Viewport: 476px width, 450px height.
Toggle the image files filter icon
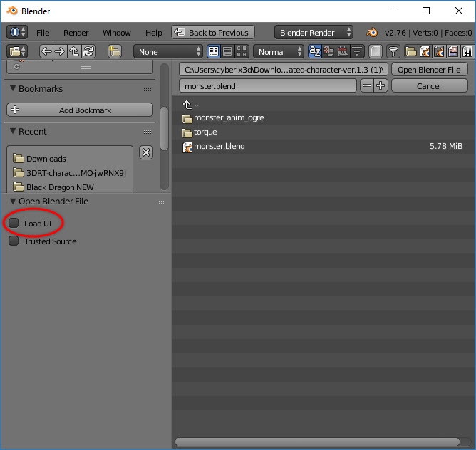click(453, 51)
